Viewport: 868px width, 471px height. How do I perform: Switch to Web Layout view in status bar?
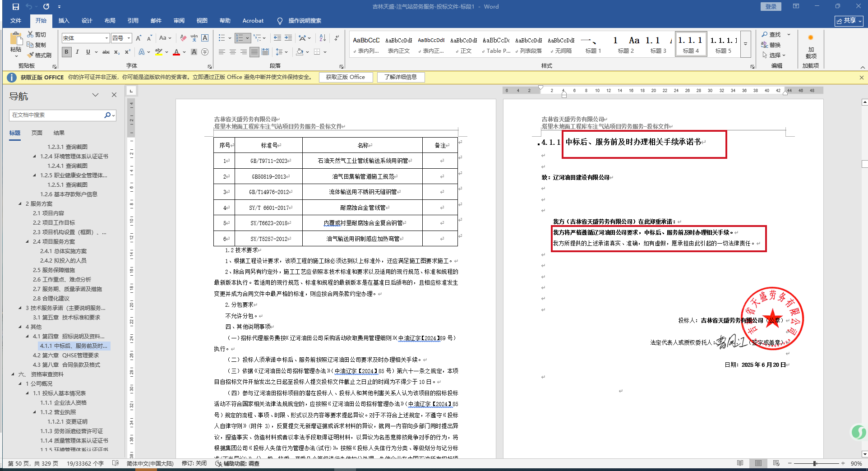click(776, 463)
